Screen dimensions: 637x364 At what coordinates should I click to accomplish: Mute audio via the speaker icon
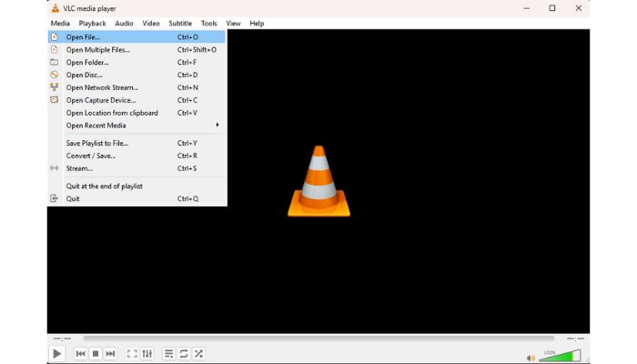[531, 358]
